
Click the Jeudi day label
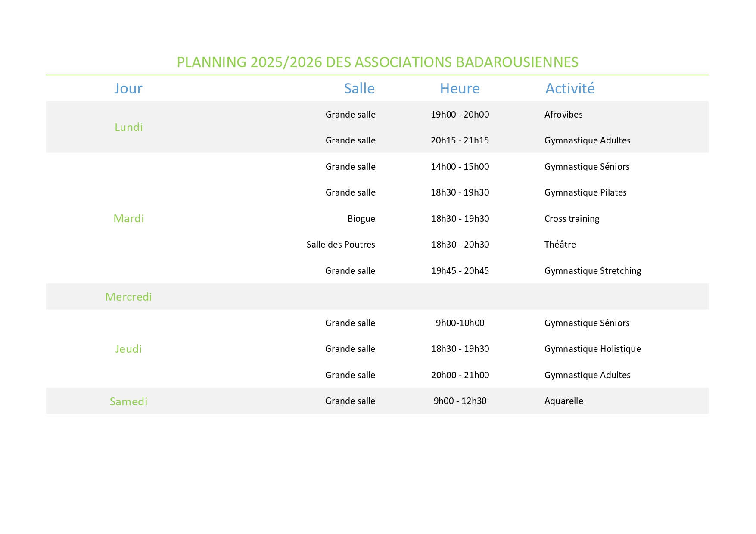(128, 349)
